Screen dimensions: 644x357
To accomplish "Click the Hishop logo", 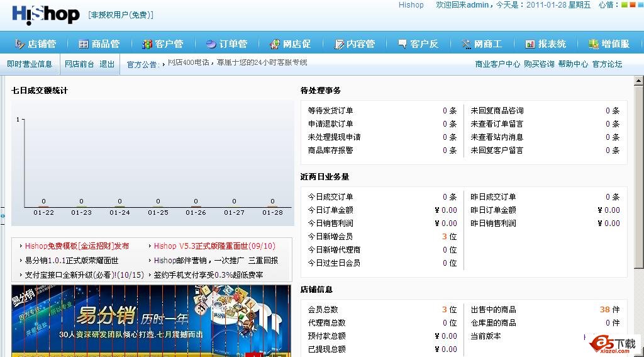I will (45, 15).
